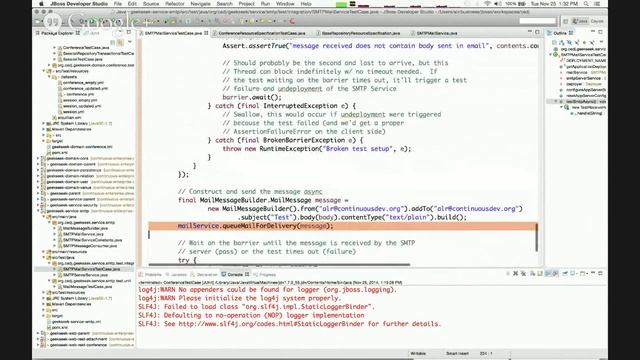Viewport: 640px width, 360px height.
Task: Select the JUnit view tab
Action: 92,33
